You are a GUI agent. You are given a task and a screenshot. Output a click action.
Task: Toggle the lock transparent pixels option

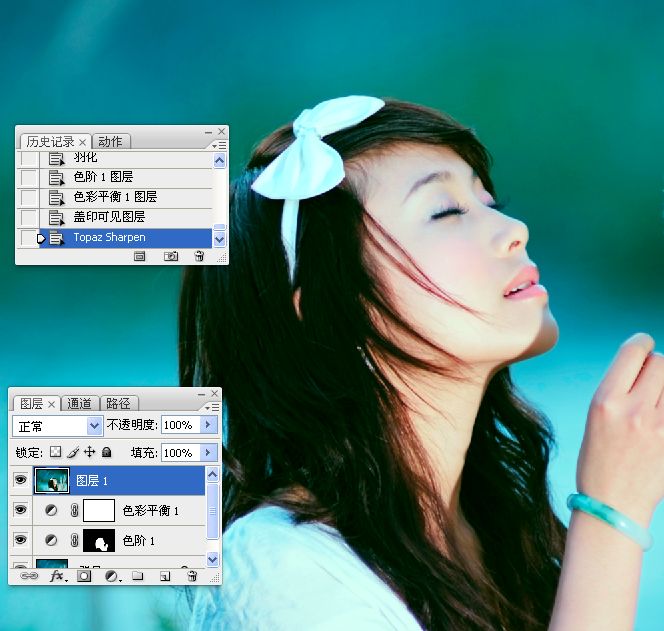pyautogui.click(x=56, y=452)
